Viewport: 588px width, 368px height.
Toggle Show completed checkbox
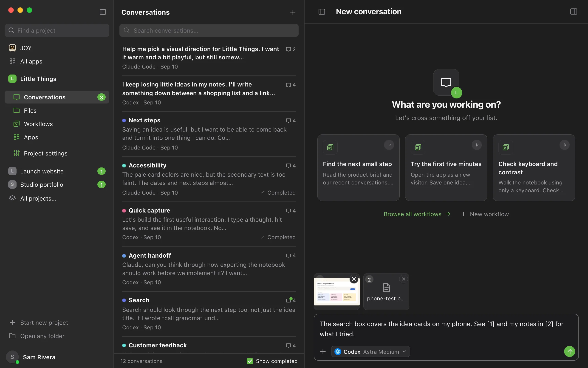(x=250, y=361)
